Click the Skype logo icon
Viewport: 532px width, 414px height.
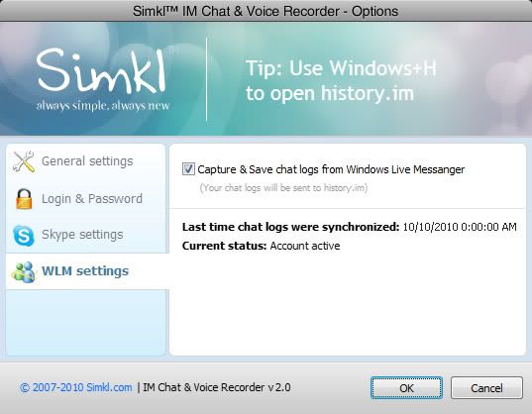point(24,235)
